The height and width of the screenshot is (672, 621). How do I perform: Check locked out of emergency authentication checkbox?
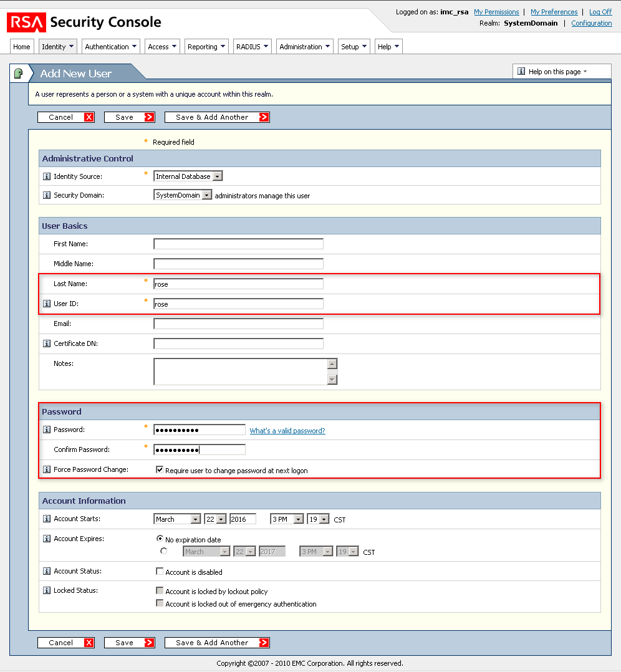(160, 603)
